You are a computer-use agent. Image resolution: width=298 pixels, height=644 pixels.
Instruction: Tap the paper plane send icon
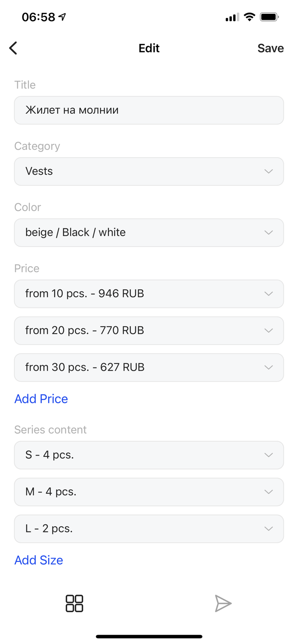[223, 603]
